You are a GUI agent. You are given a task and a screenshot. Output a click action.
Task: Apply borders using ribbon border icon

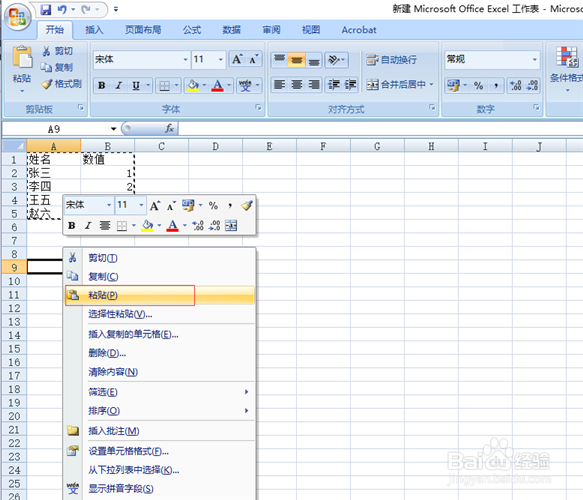point(164,86)
